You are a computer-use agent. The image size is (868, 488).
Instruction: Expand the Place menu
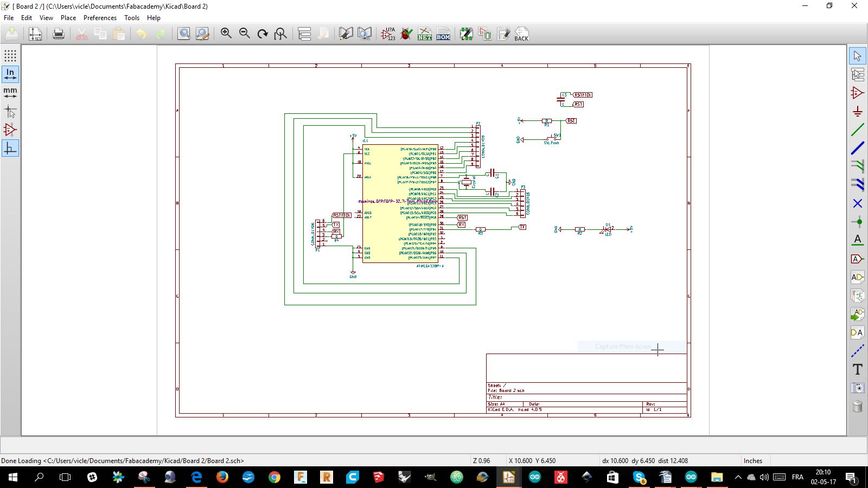point(68,18)
